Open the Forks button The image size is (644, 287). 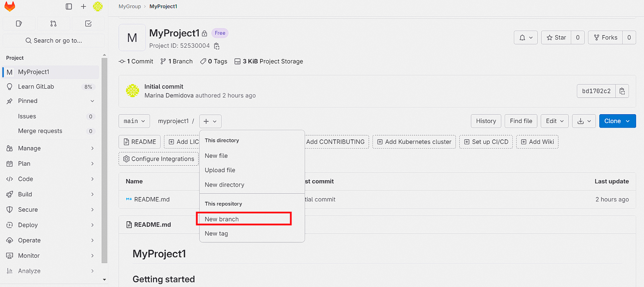[605, 38]
